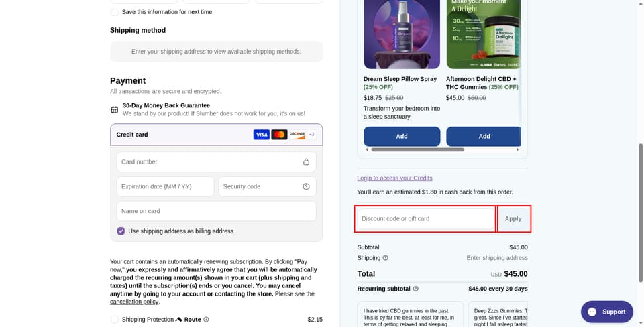644x327 pixels.
Task: Open the cancellation policy link
Action: 134,302
